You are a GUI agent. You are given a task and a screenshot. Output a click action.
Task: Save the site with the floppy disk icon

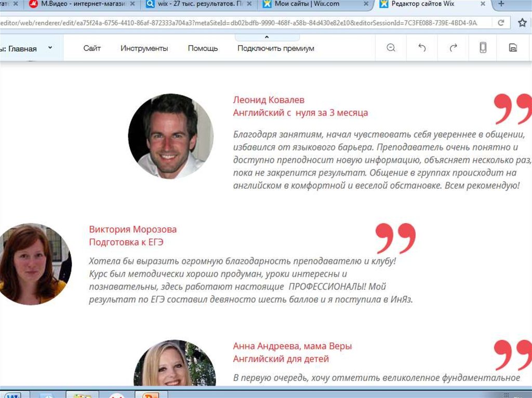(513, 48)
